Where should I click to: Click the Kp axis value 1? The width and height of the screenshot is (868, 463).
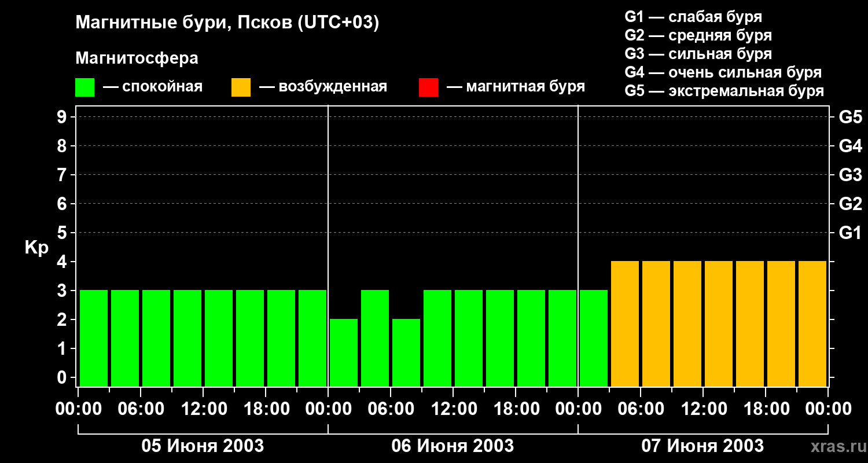click(63, 349)
